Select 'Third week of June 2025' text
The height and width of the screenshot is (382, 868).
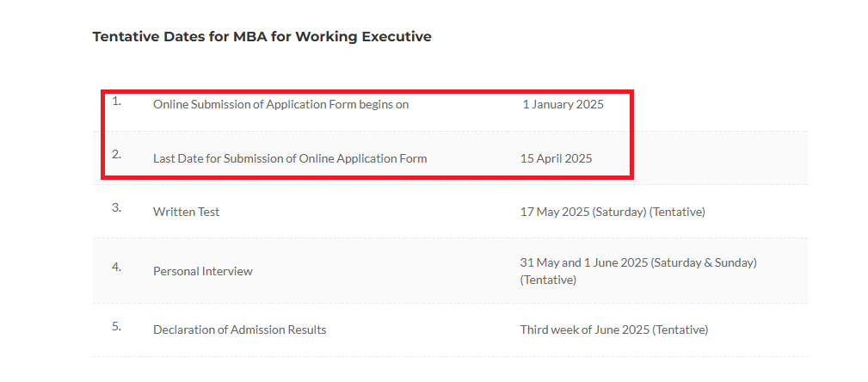click(x=585, y=330)
